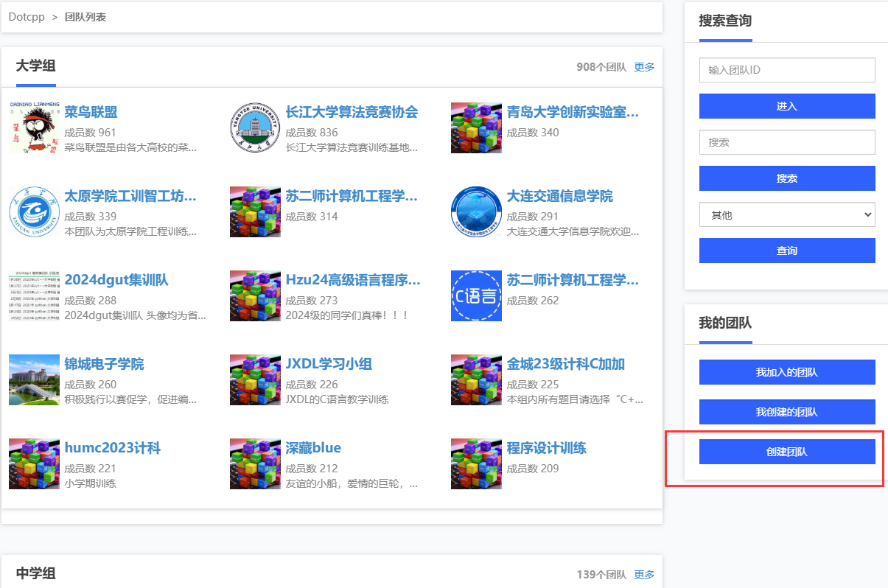Viewport: 888px width, 588px height.
Task: Click 更多 link in 大学组 header
Action: 644,67
